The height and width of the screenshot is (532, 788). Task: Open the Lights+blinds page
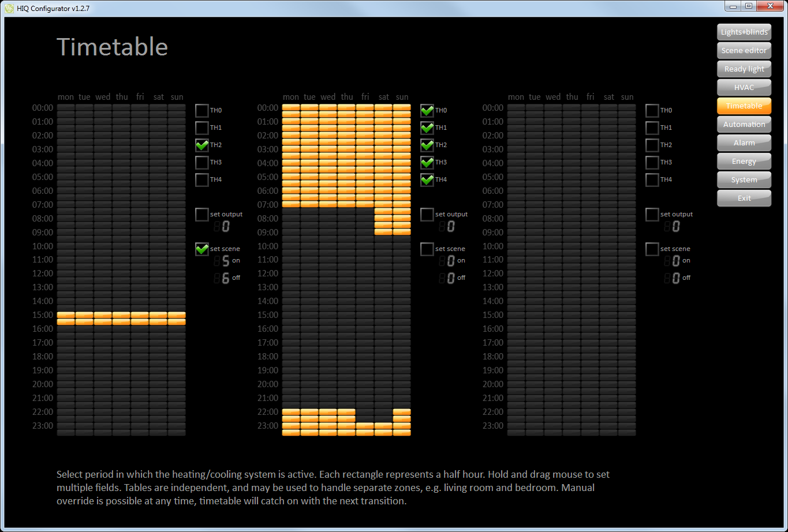coord(744,32)
